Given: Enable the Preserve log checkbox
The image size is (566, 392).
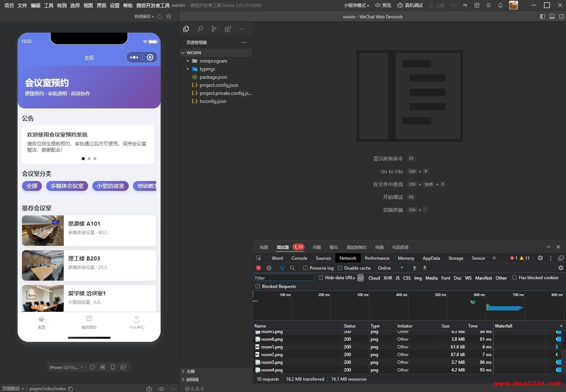Looking at the screenshot, I should (x=305, y=268).
